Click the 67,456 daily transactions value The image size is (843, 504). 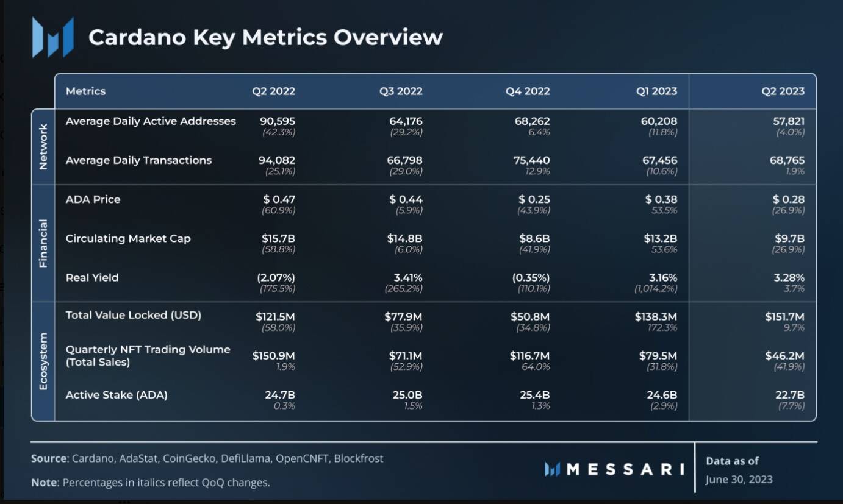click(x=659, y=160)
